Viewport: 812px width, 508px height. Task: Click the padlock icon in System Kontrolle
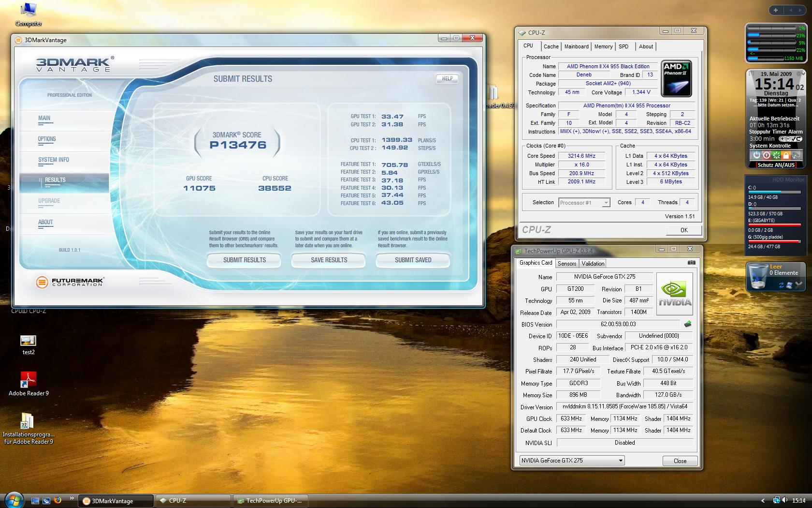786,155
